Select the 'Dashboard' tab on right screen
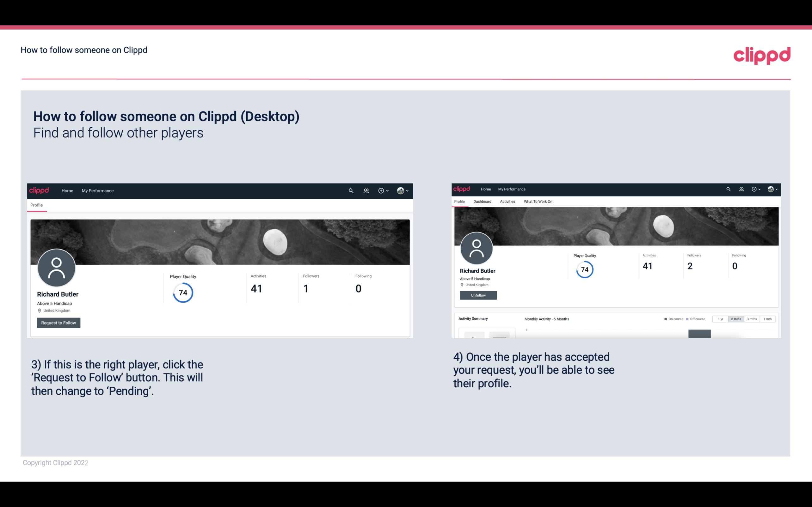Screen dimensions: 812x507 pos(482,202)
